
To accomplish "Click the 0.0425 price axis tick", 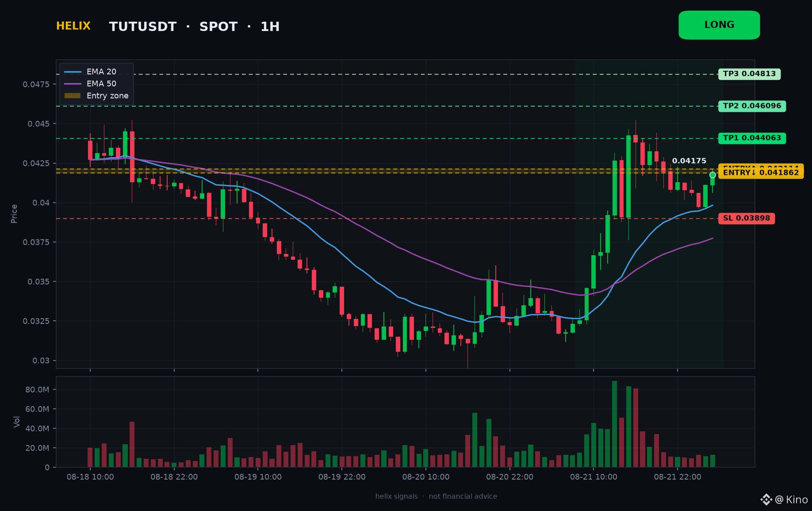I will point(36,163).
